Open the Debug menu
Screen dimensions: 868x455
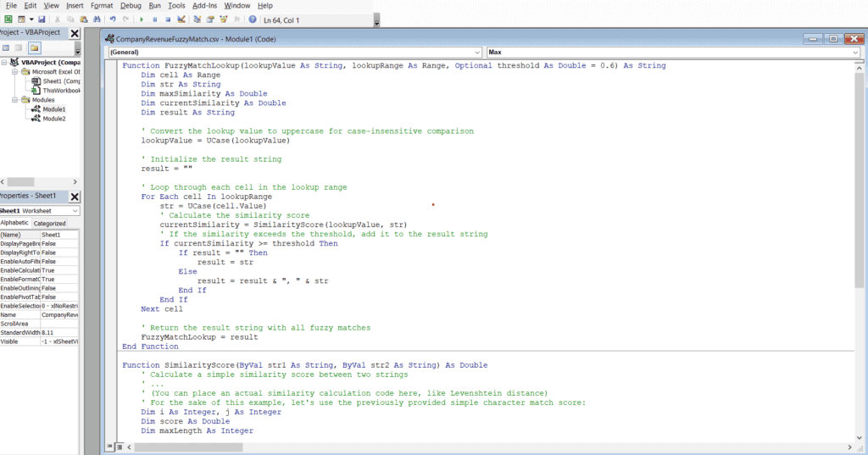click(x=131, y=6)
